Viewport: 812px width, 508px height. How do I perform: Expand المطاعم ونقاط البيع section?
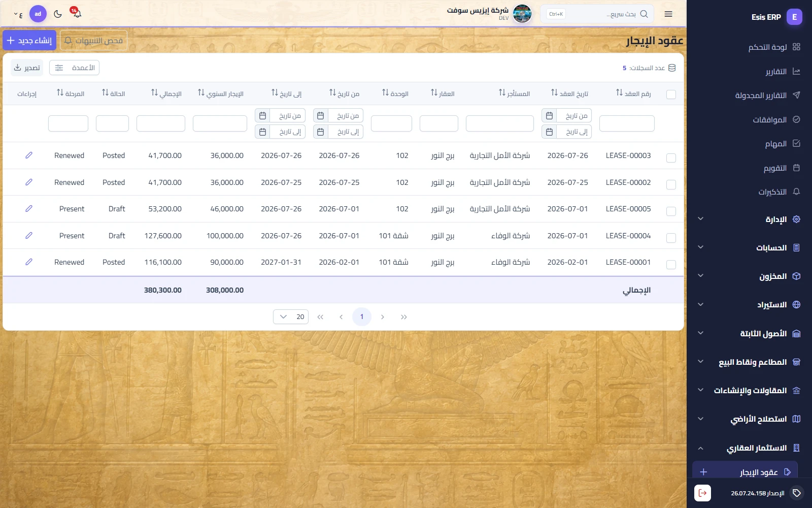tap(749, 362)
